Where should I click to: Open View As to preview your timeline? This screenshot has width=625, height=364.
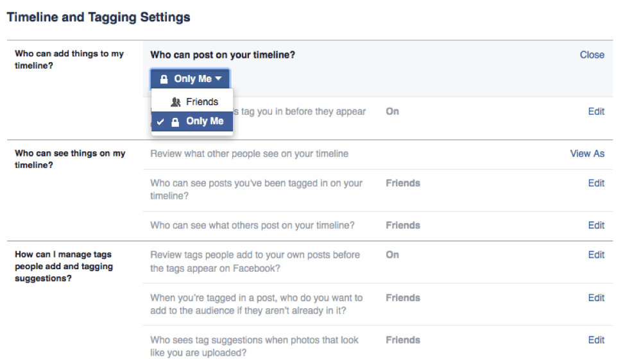click(587, 154)
